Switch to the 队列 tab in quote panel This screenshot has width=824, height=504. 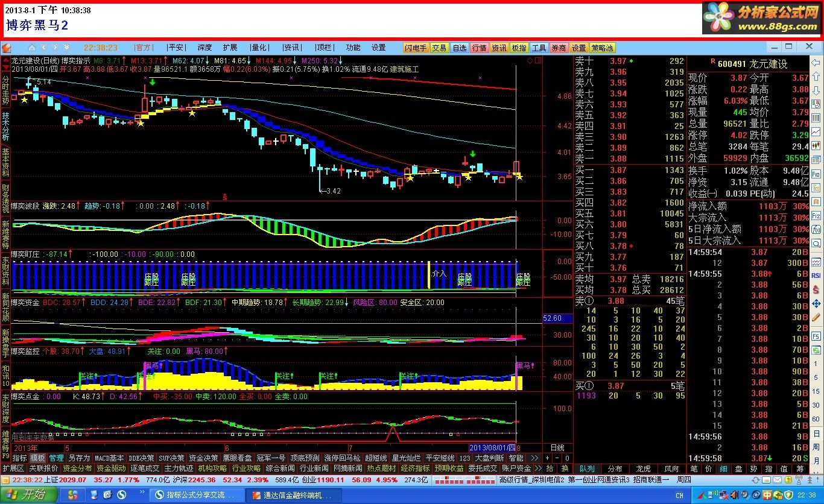[587, 468]
